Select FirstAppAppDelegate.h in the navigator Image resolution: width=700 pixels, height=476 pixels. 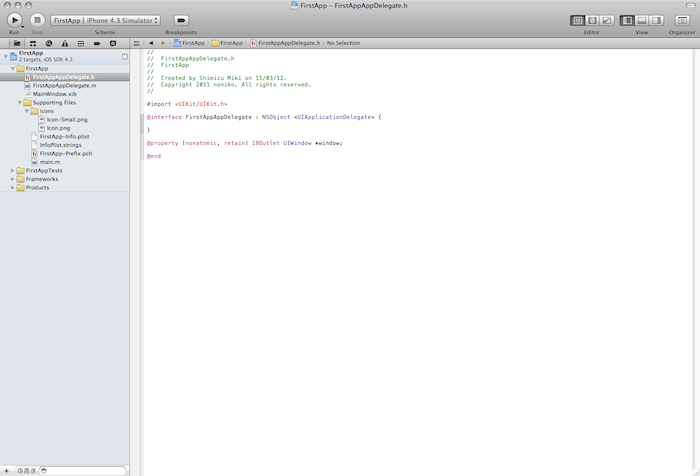tap(65, 77)
